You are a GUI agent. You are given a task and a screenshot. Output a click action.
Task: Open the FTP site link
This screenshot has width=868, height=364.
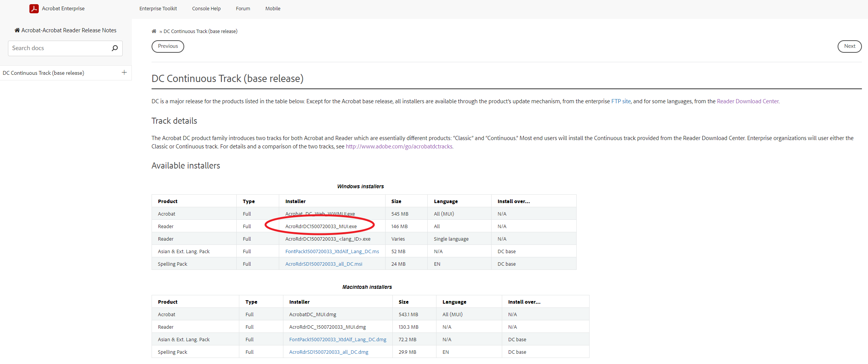[x=621, y=101]
